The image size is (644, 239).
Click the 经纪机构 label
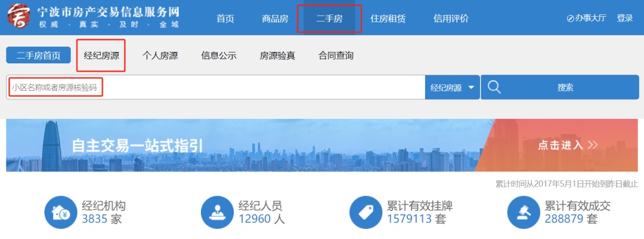[104, 206]
